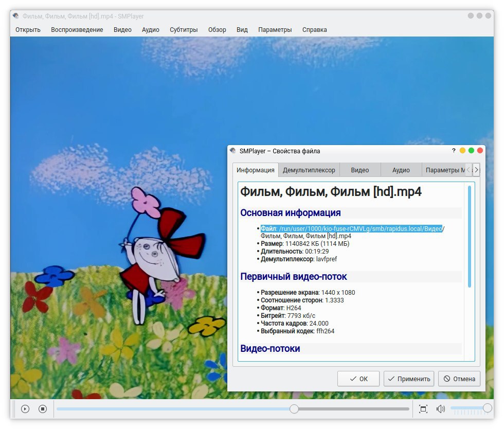Click the Первичный видео-поток heading
The height and width of the screenshot is (429, 504).
(x=294, y=276)
